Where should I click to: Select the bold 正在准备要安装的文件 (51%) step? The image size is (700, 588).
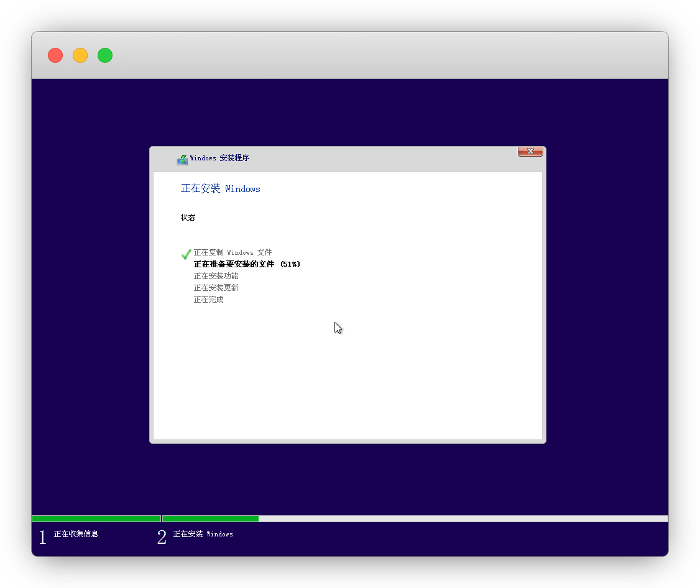pos(247,264)
